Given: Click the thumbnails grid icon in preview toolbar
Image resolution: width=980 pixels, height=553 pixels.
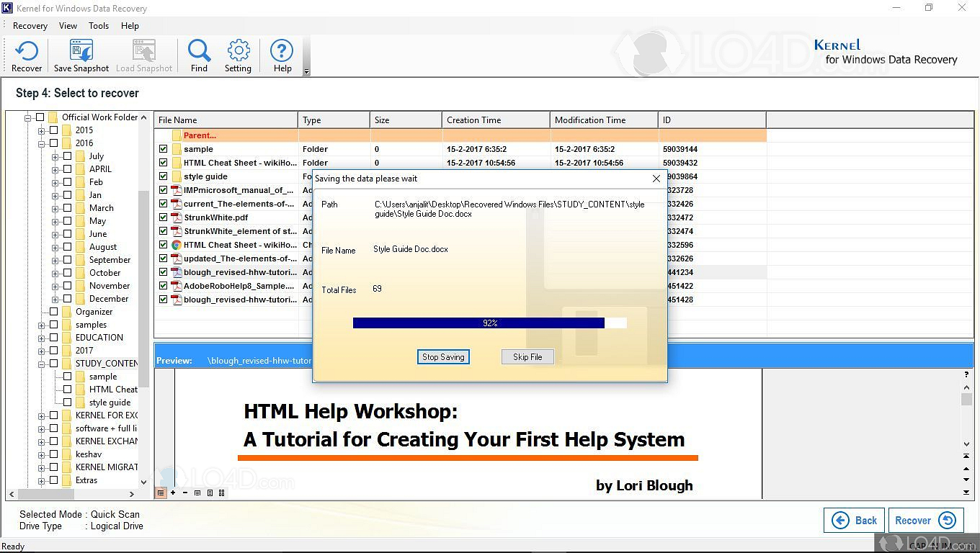Looking at the screenshot, I should 222,493.
